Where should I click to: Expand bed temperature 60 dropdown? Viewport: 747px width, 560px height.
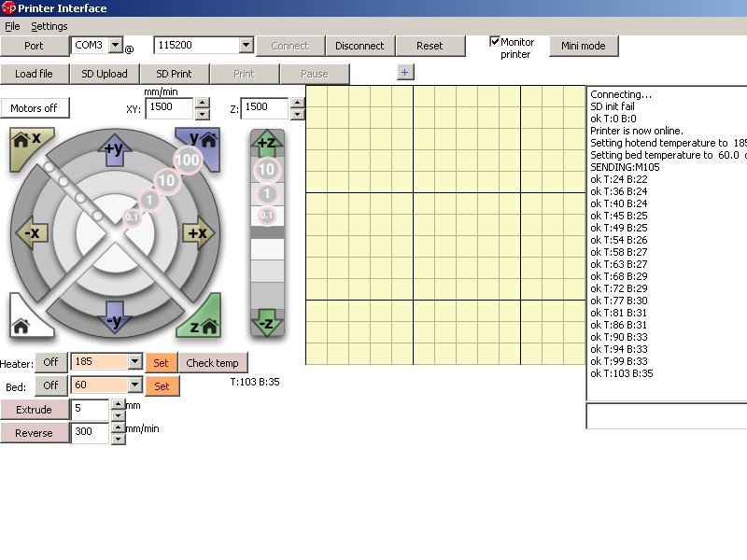pyautogui.click(x=134, y=385)
